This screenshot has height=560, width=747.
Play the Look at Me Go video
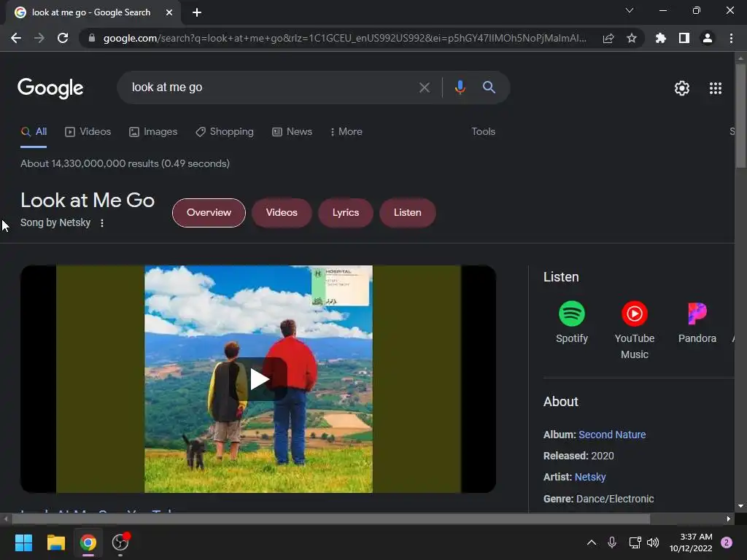click(x=258, y=379)
